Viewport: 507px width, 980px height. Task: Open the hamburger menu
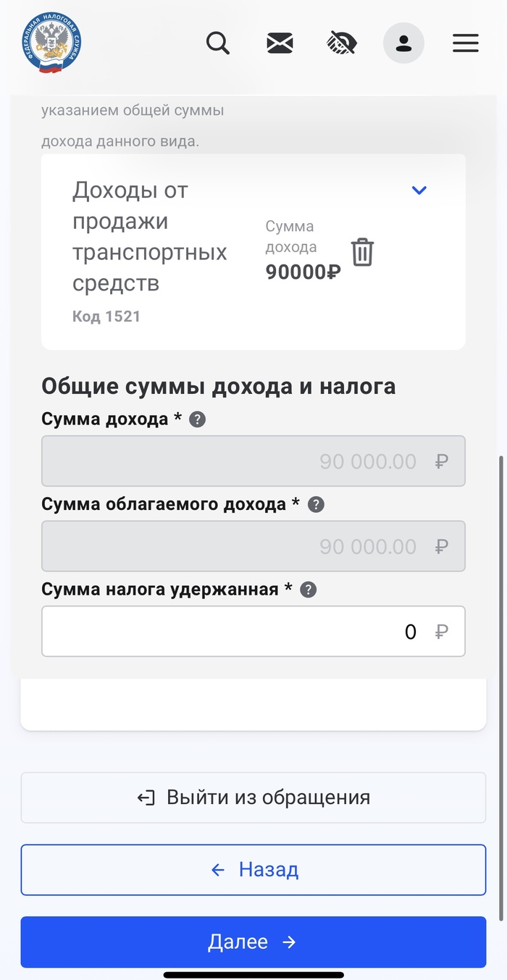(x=466, y=43)
